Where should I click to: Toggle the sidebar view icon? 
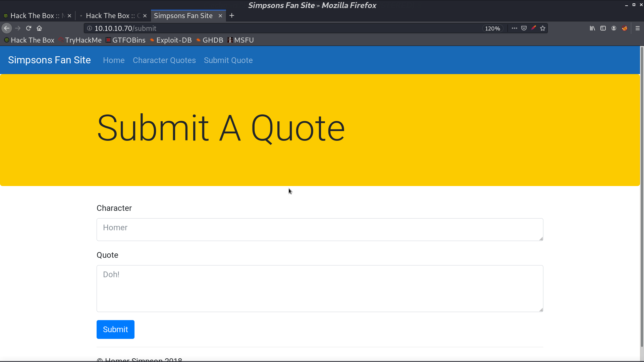(603, 28)
